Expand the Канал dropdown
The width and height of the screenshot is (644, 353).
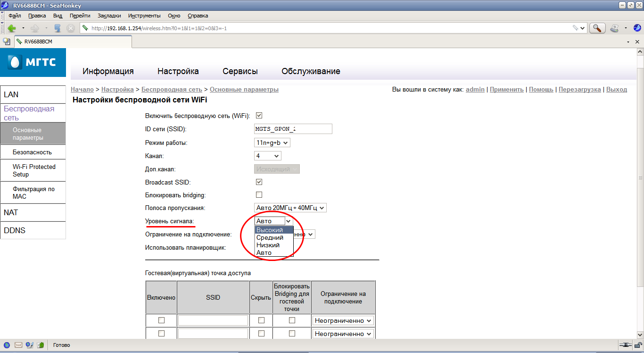(x=267, y=156)
